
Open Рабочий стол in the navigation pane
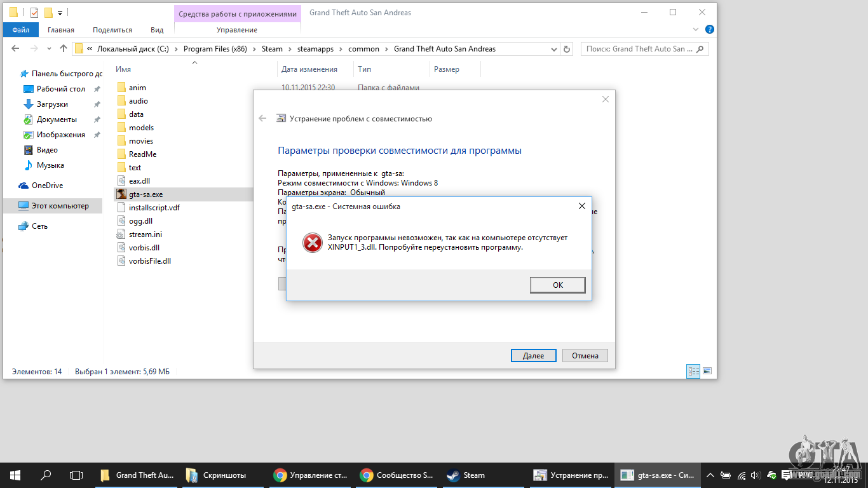click(61, 89)
